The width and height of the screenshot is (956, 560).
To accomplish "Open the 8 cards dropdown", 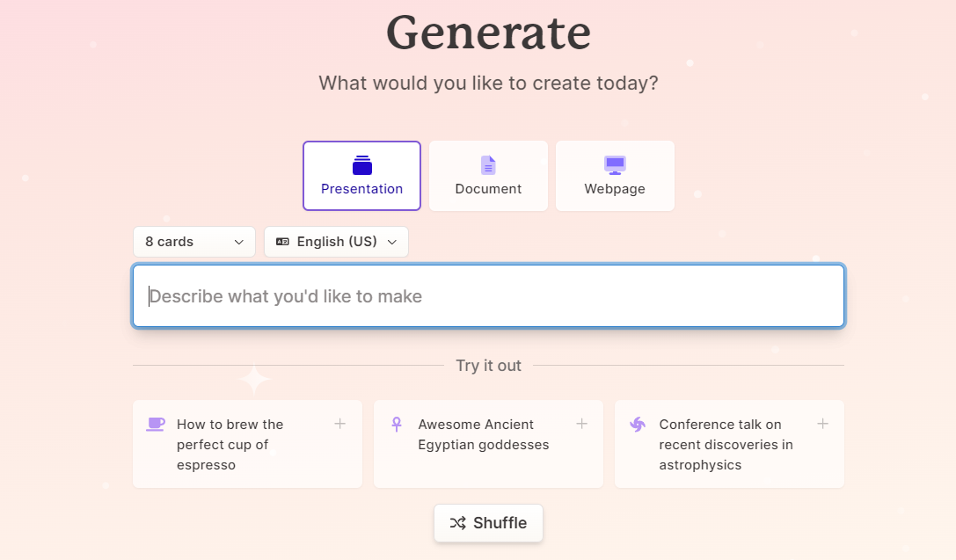I will coord(193,242).
